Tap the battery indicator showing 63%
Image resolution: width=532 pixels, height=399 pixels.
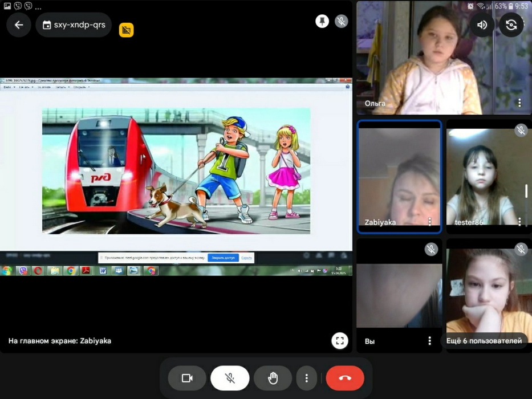[505, 6]
